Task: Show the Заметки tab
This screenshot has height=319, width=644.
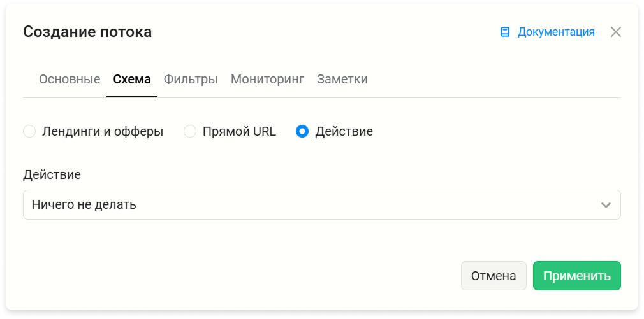Action: [342, 79]
